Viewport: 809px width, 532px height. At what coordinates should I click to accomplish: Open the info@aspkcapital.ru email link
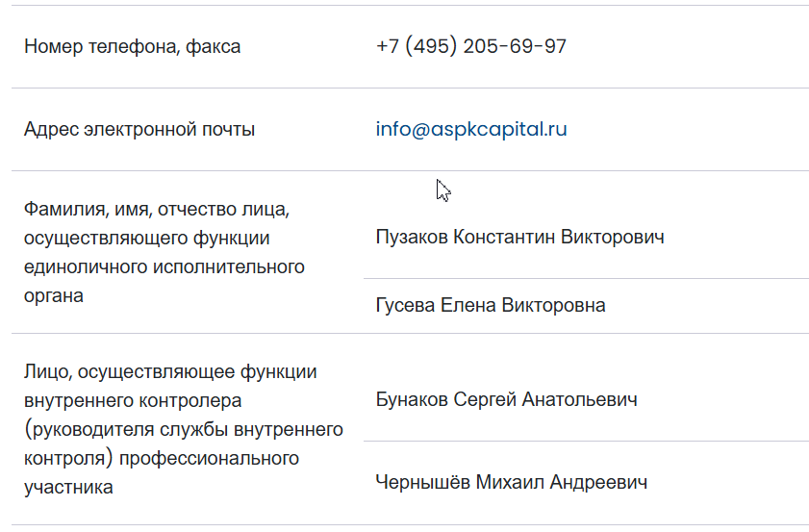471,129
